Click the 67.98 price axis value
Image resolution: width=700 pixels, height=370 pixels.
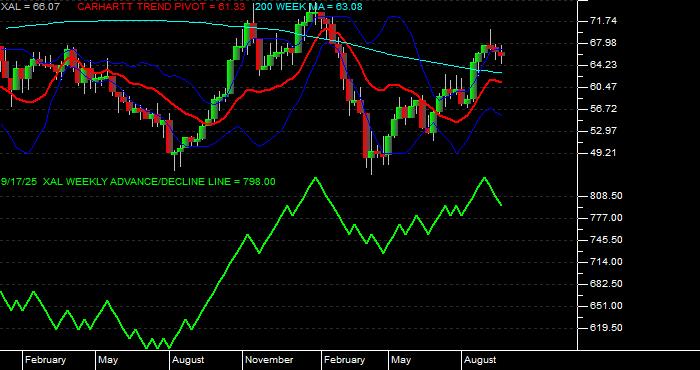point(603,43)
